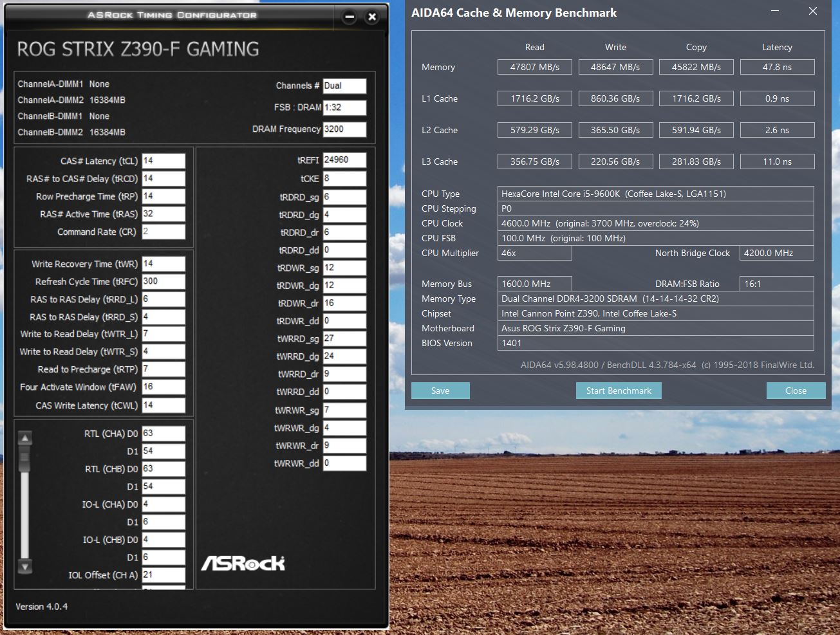
Task: Click the scroll down arrow in RTL list
Action: [x=25, y=567]
